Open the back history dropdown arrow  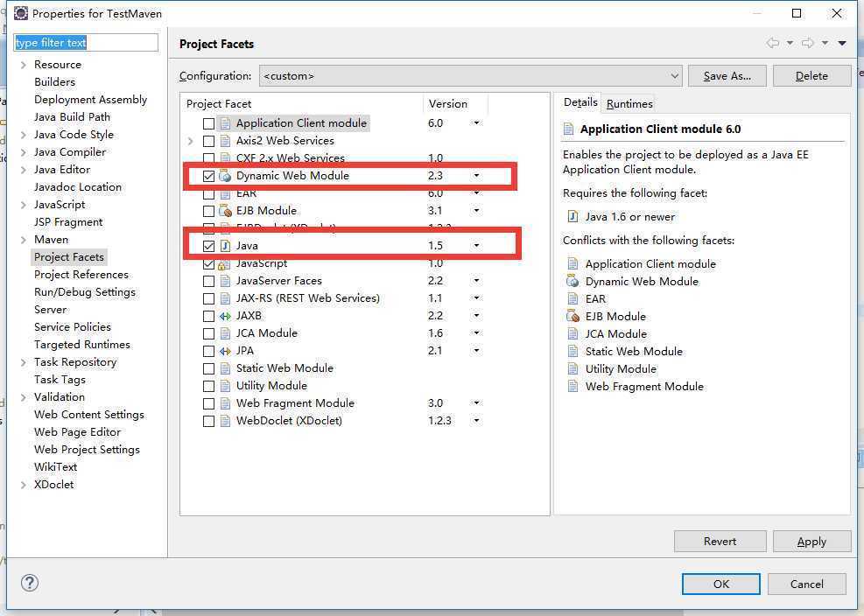coord(790,43)
